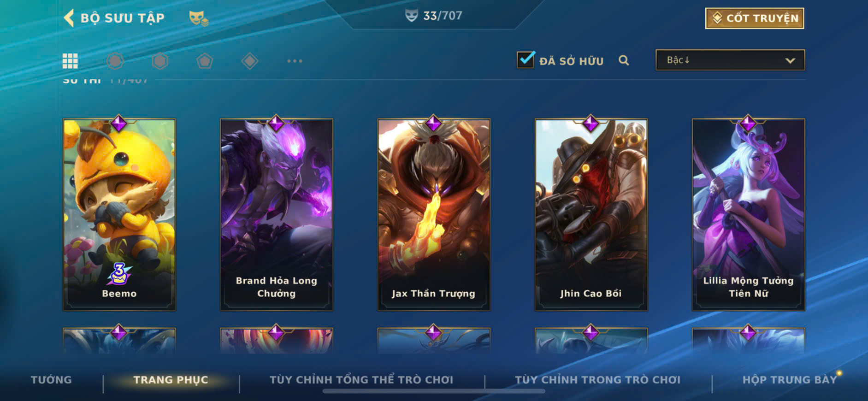The image size is (868, 401).
Task: Go back using the arrow beside BỘ SƯU TẬP
Action: point(69,18)
